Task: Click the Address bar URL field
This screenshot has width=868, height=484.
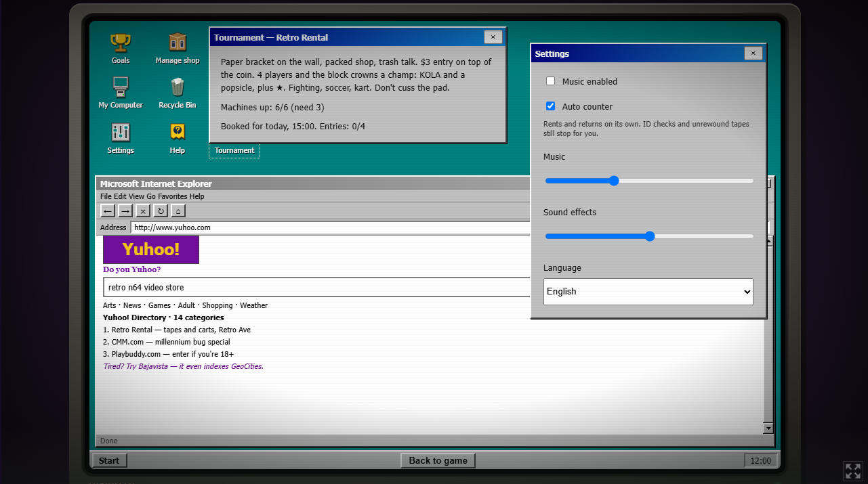Action: click(x=330, y=227)
